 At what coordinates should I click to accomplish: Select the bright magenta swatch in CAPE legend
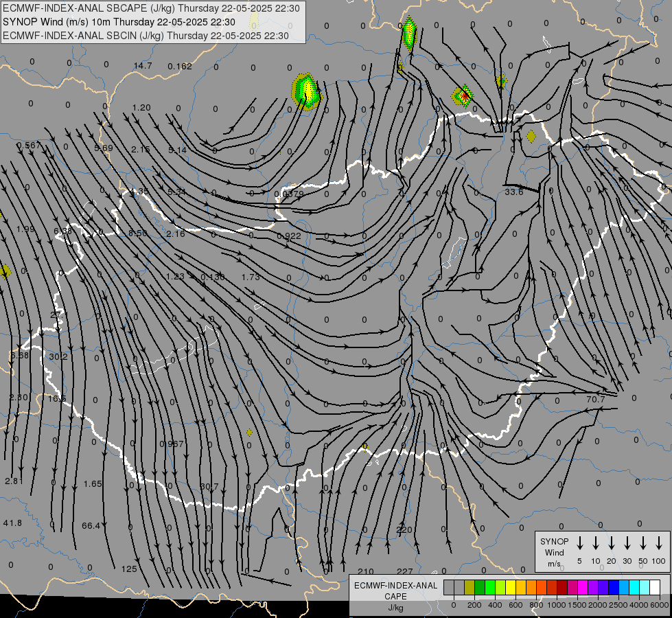[583, 588]
